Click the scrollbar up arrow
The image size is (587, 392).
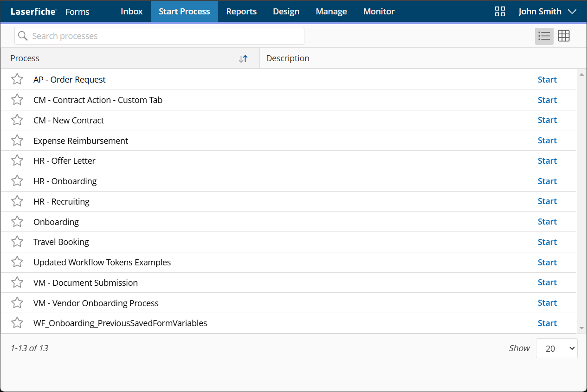[x=581, y=74]
